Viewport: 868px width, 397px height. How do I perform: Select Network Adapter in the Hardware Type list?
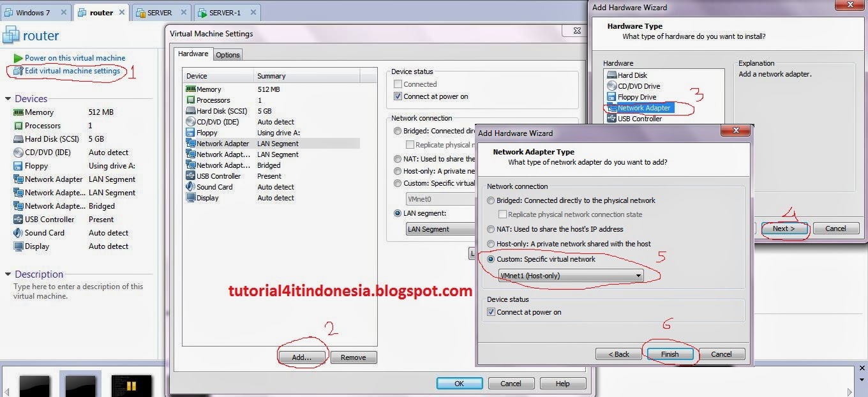point(645,107)
